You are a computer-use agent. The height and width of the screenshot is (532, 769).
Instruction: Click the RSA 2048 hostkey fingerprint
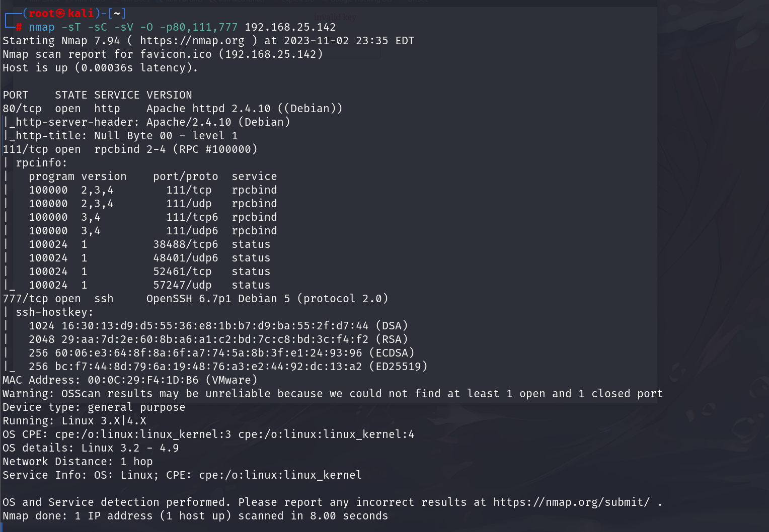point(218,339)
